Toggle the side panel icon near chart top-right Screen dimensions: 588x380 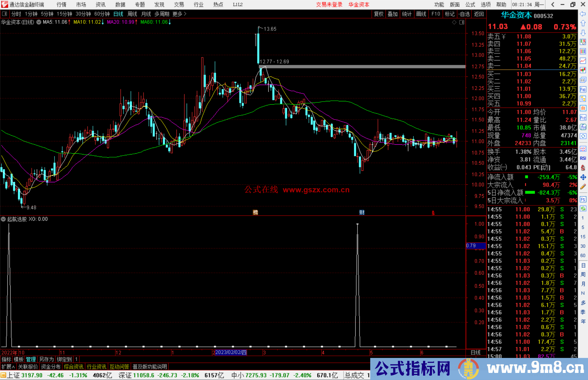[x=462, y=22]
